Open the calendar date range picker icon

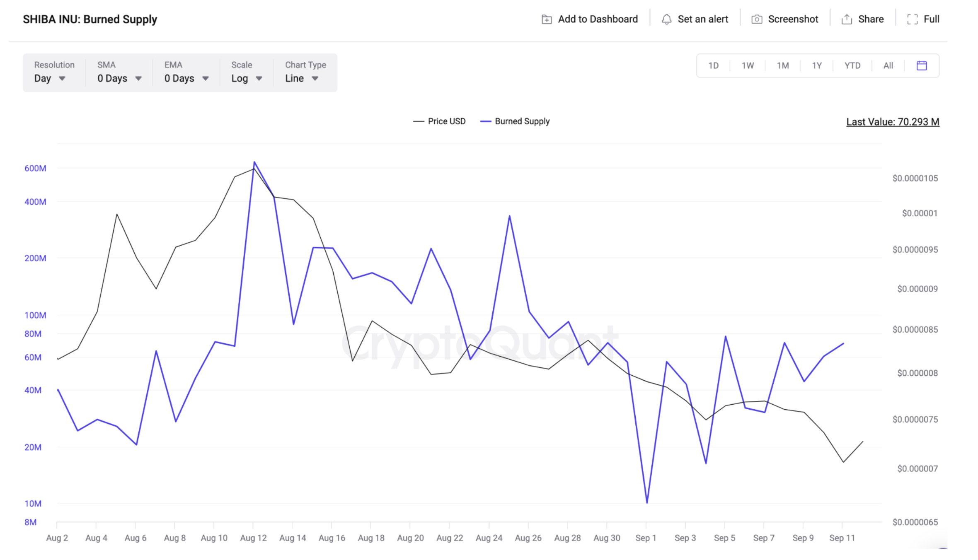(922, 65)
